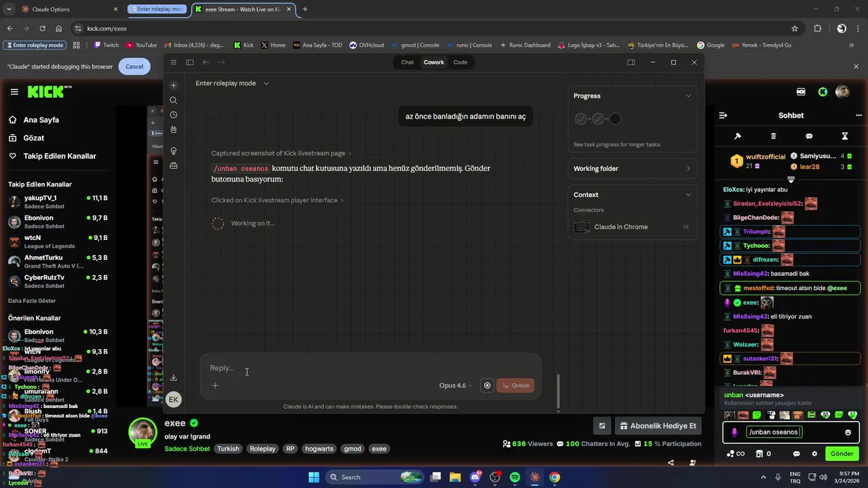Viewport: 868px width, 488px height.
Task: Open the Kick hamburger navigation menu
Action: [x=14, y=92]
